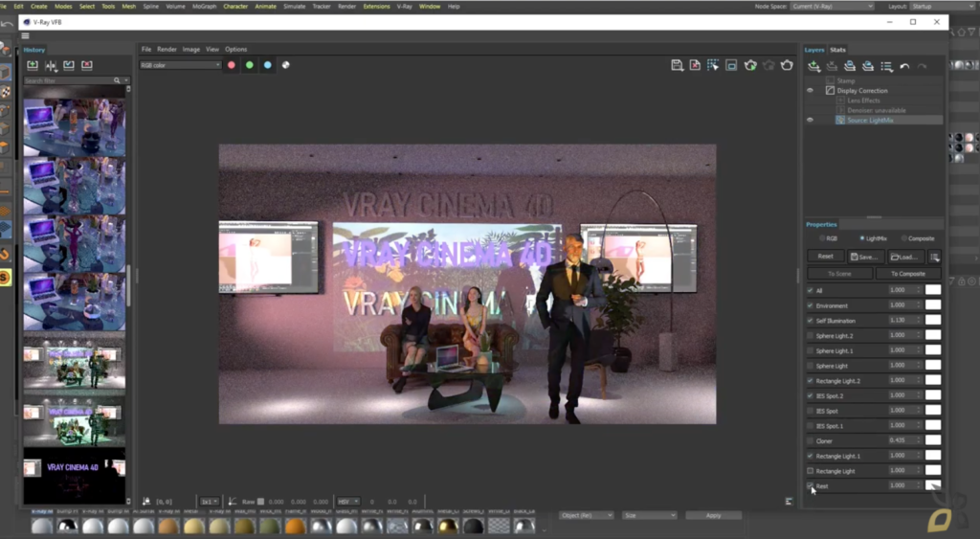Viewport: 980px width, 539px height.
Task: Adjust Self Illumination value stepper
Action: 920,320
